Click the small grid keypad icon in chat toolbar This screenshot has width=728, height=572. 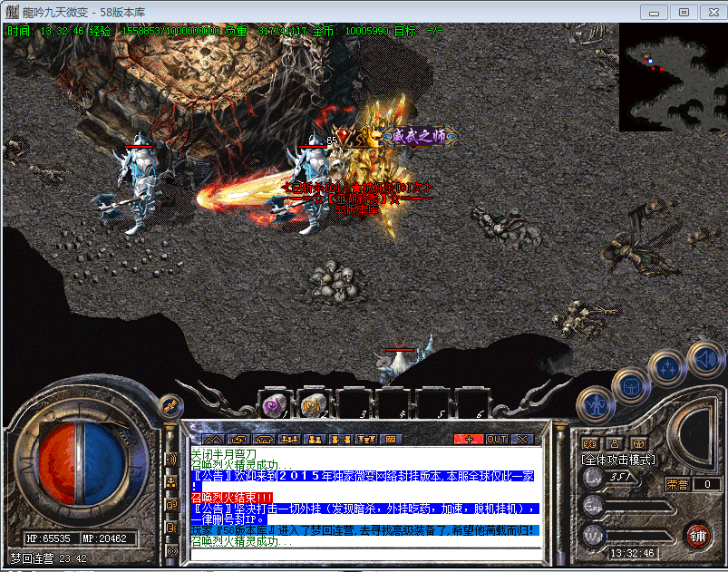pos(391,439)
